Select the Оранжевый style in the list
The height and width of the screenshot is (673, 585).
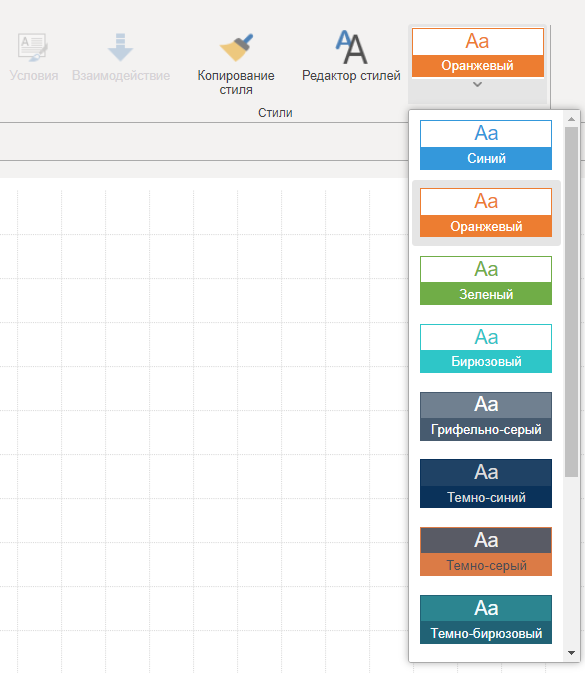click(486, 212)
